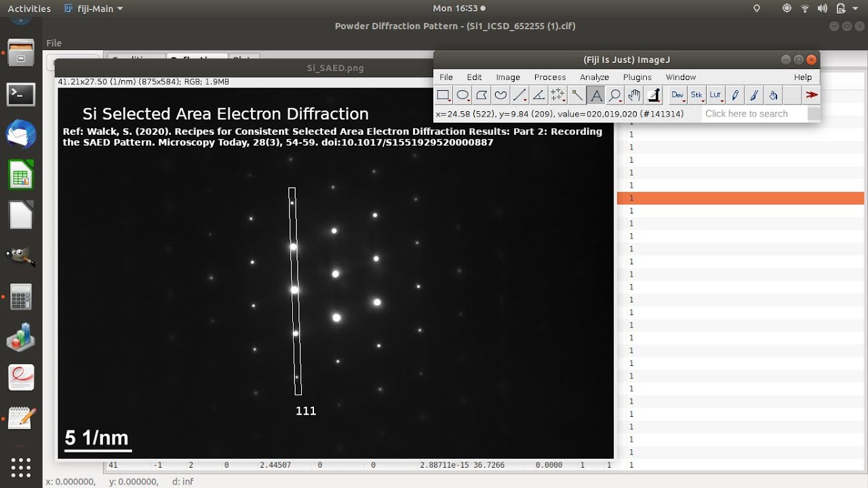The height and width of the screenshot is (488, 868).
Task: Open ImageJ Edit menu
Action: (474, 77)
